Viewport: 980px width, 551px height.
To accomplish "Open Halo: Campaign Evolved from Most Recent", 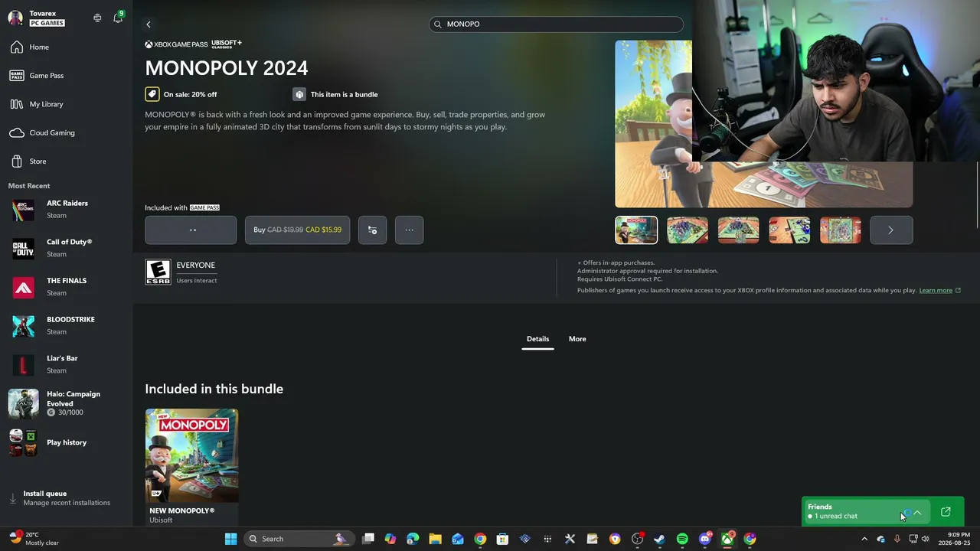I will pyautogui.click(x=66, y=403).
